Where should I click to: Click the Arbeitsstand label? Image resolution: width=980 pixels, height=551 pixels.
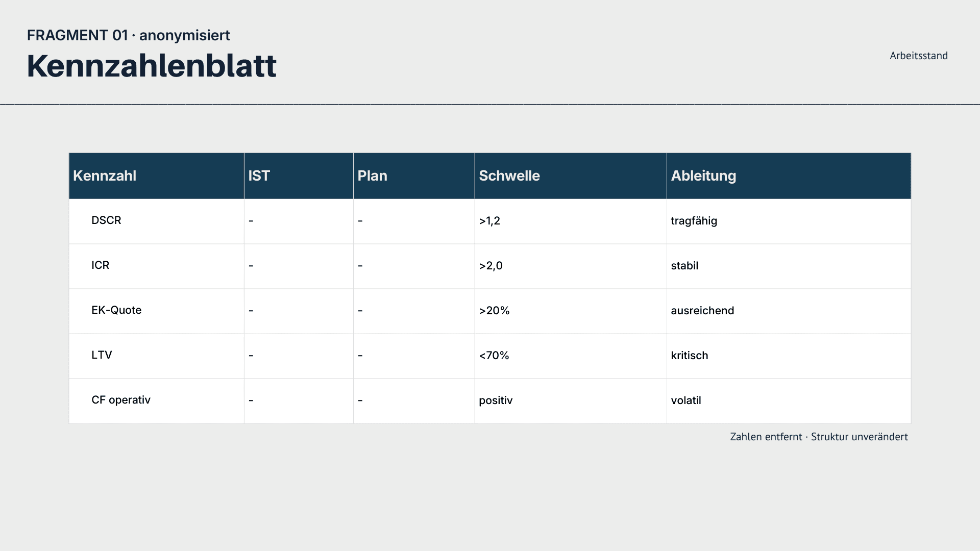coord(918,56)
